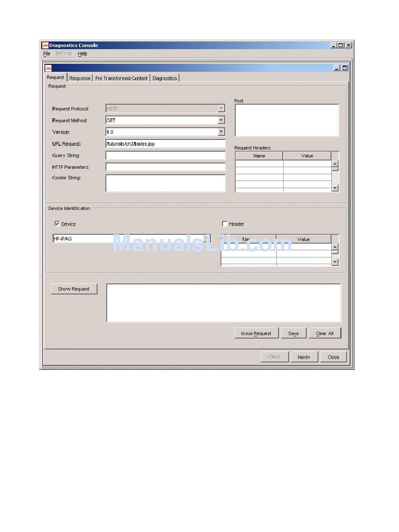399x532 pixels.
Task: Open the Pre Transformed Content tab
Action: pos(121,78)
